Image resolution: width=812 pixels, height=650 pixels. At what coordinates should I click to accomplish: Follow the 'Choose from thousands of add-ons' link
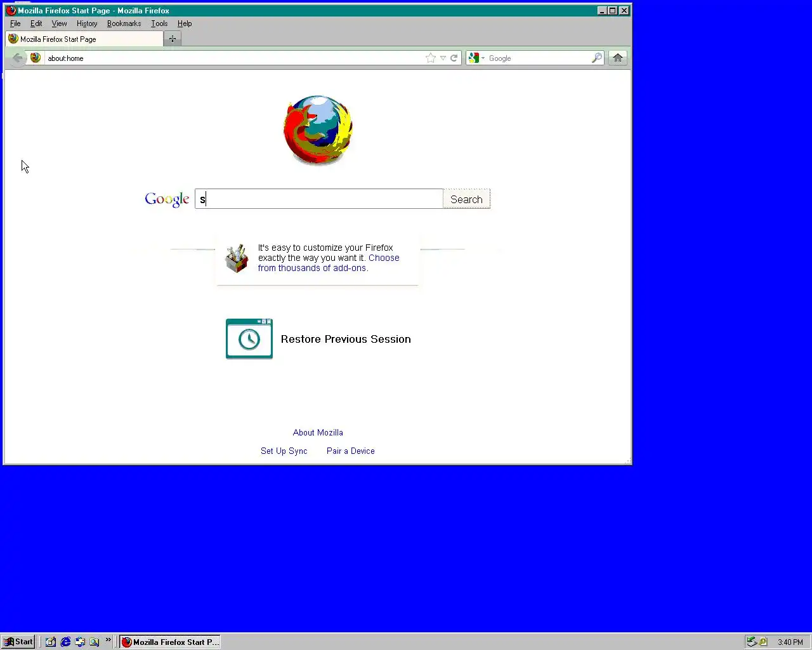329,263
